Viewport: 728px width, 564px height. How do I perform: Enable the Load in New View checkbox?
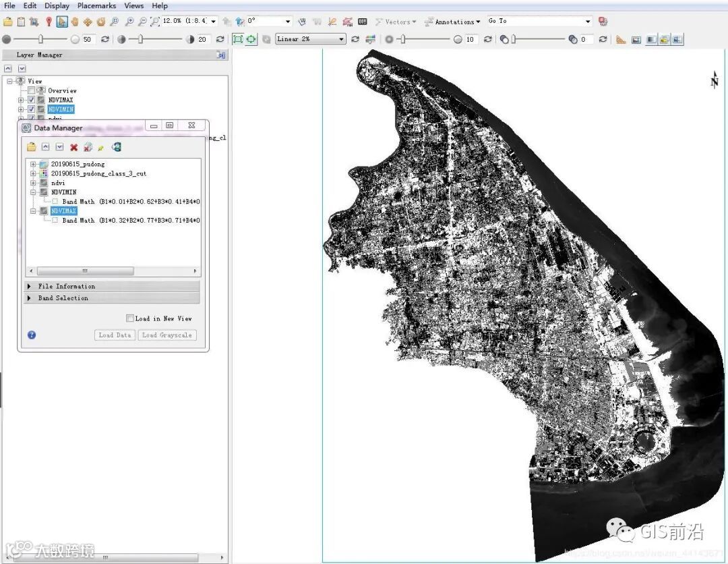pyautogui.click(x=130, y=318)
